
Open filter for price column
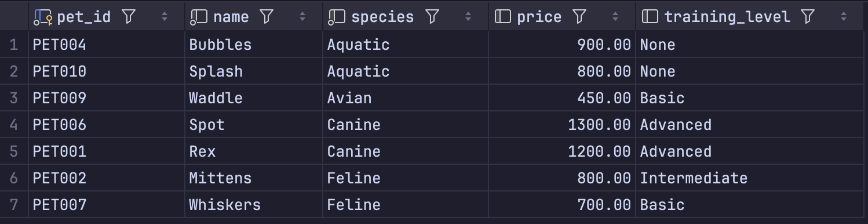[x=579, y=17]
